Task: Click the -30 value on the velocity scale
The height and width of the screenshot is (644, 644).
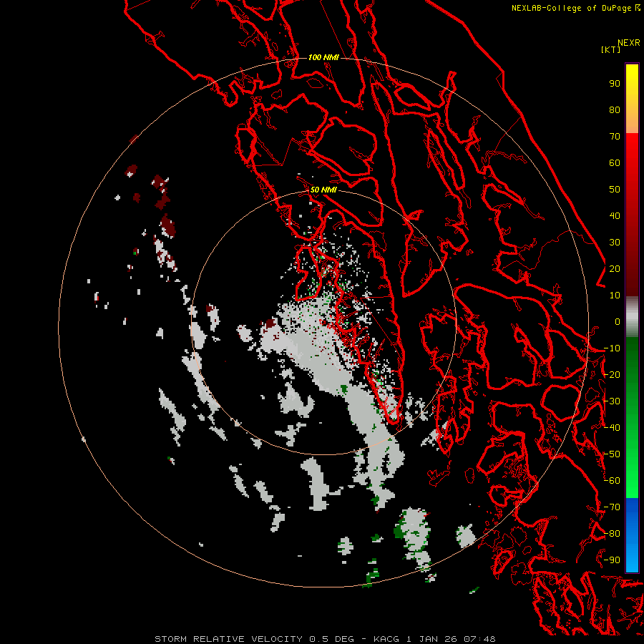Action: point(612,401)
